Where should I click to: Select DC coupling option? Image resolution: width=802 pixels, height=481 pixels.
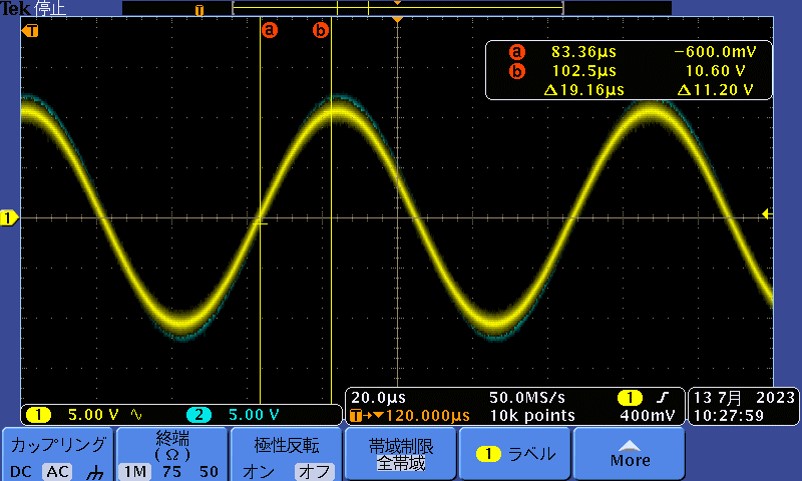[21, 471]
